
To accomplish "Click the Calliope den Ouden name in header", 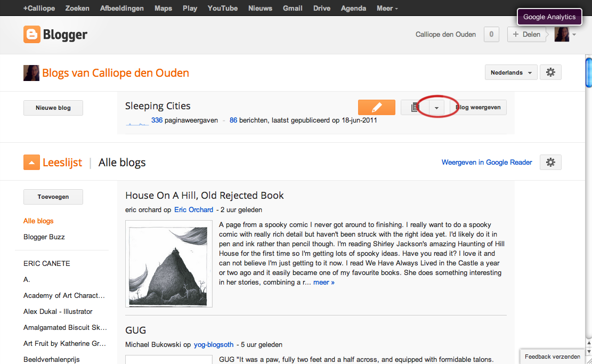I will pos(445,34).
